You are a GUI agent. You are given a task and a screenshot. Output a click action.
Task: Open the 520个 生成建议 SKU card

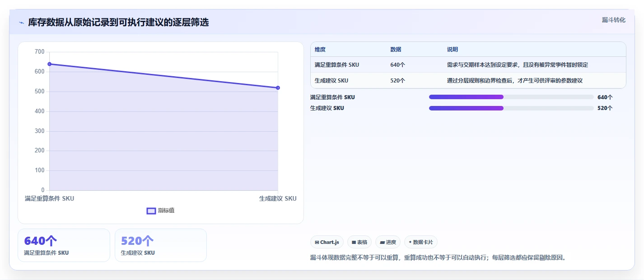[x=161, y=245]
